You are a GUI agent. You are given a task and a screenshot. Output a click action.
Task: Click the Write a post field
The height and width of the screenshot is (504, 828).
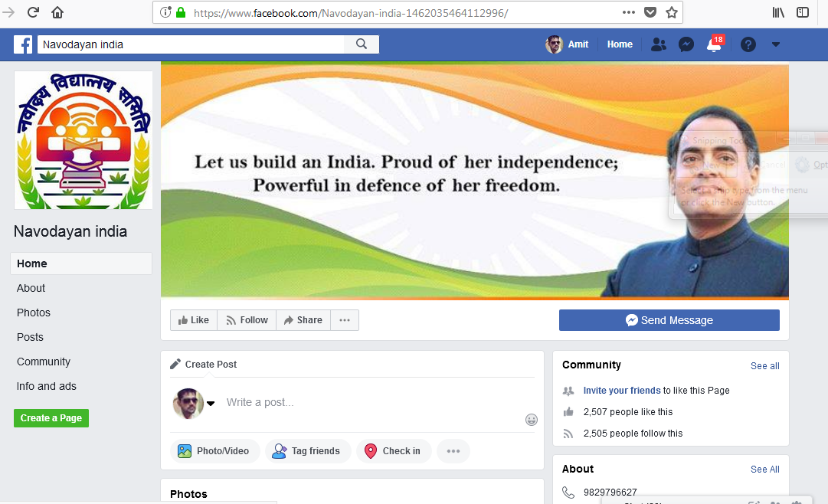tap(370, 403)
